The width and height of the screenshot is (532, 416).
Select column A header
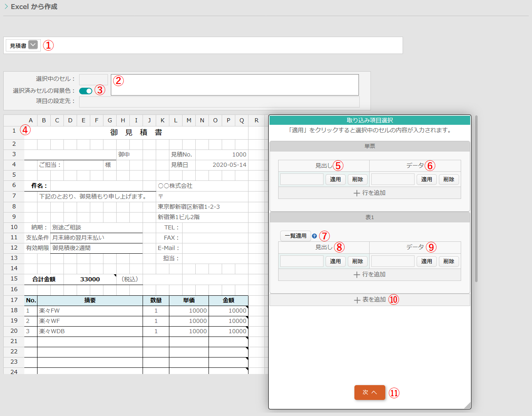pos(30,120)
